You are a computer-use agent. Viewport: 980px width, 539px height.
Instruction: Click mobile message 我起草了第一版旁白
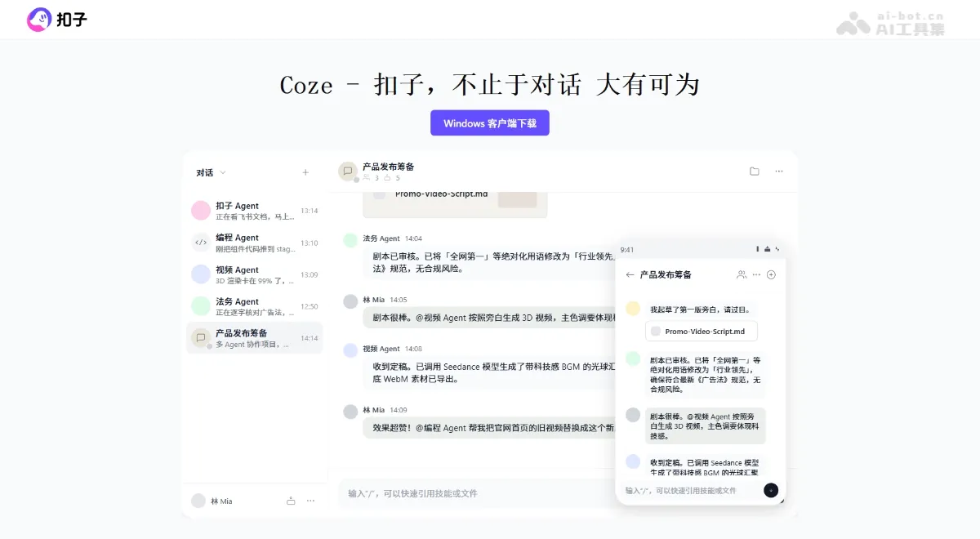(x=700, y=310)
